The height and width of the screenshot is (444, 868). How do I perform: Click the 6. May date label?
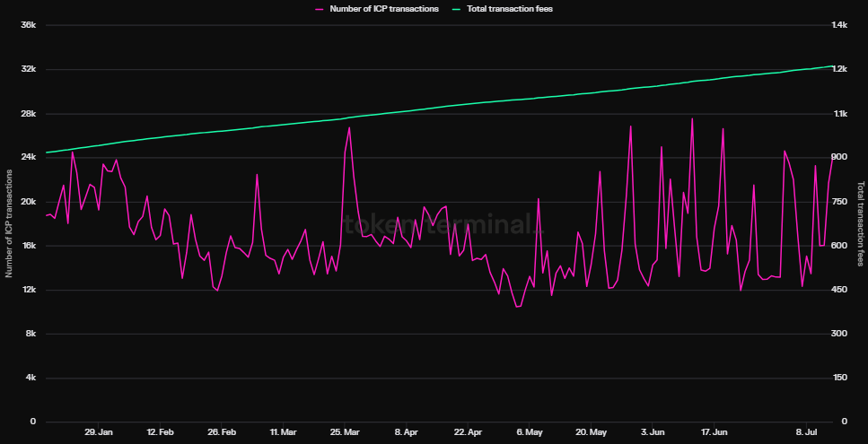[530, 431]
